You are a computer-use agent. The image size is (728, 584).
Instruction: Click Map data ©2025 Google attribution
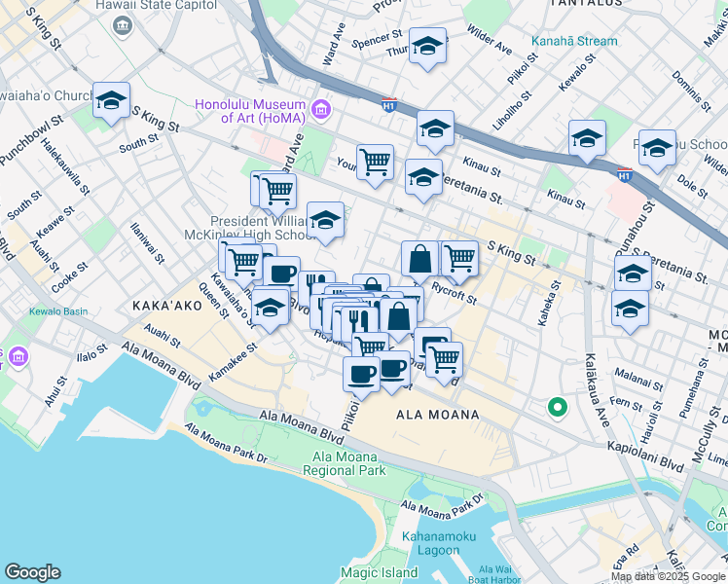click(669, 577)
